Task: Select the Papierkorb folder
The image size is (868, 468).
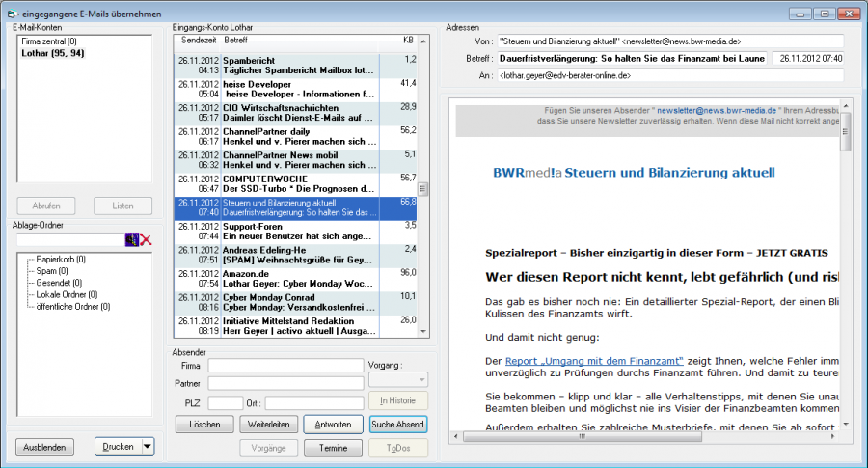Action: (x=61, y=260)
